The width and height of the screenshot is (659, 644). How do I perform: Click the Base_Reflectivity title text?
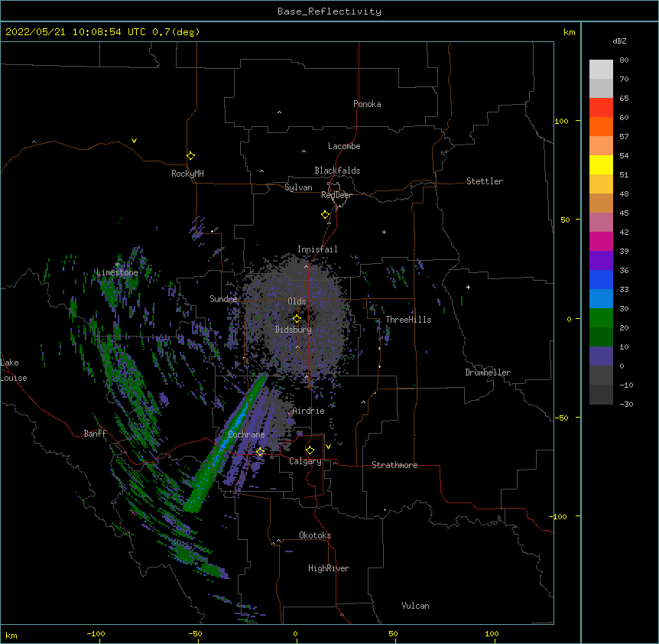(x=329, y=11)
